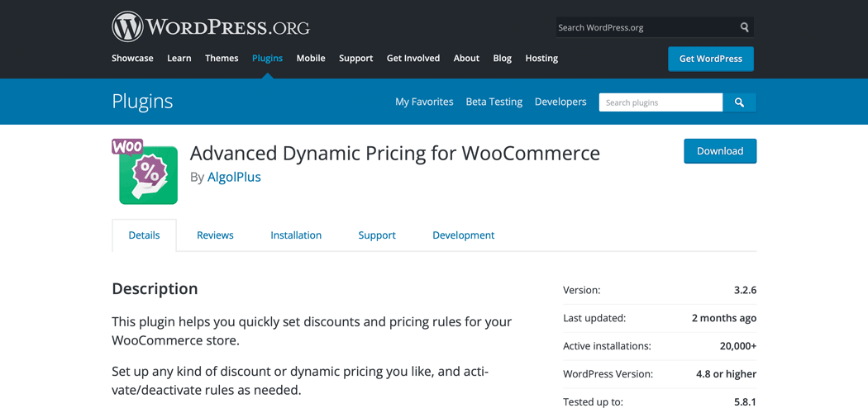Click the 'Tested up to:' label
This screenshot has height=413, width=868.
[x=593, y=402]
